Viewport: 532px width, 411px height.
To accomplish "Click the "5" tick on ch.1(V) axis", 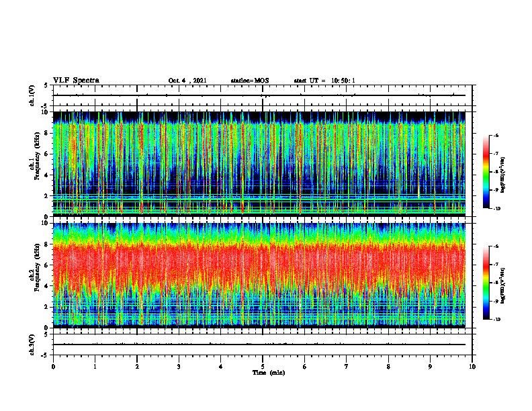I will click(46, 86).
